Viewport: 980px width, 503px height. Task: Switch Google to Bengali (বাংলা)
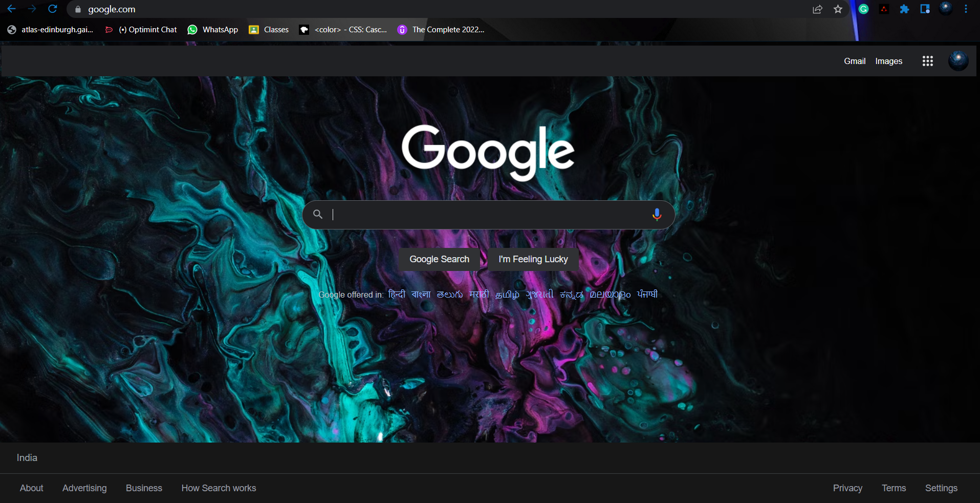[421, 294]
